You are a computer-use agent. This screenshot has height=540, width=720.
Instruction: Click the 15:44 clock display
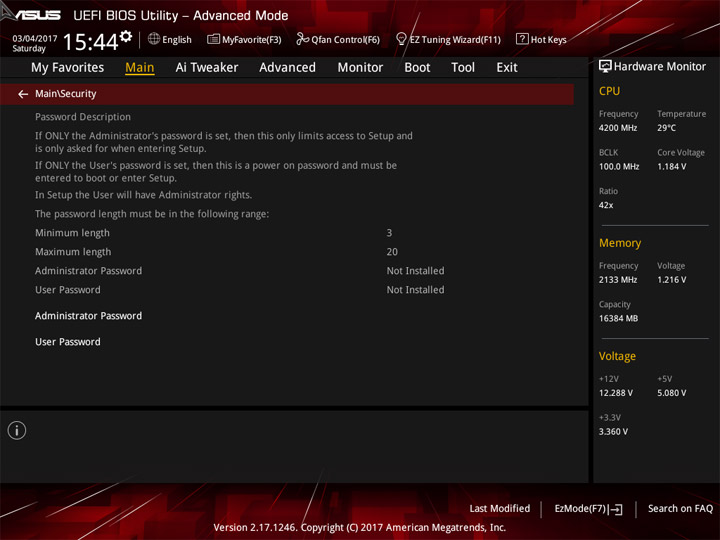tap(90, 42)
